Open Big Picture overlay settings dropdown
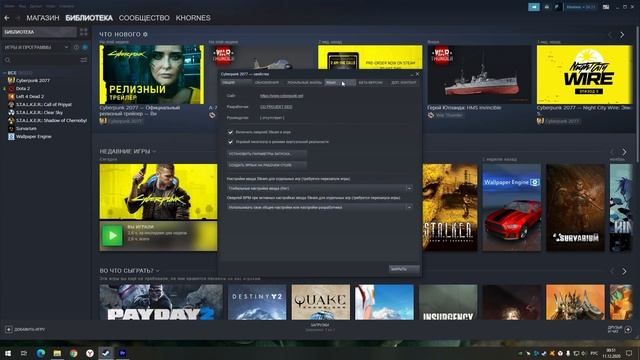The width and height of the screenshot is (640, 360). (x=320, y=207)
